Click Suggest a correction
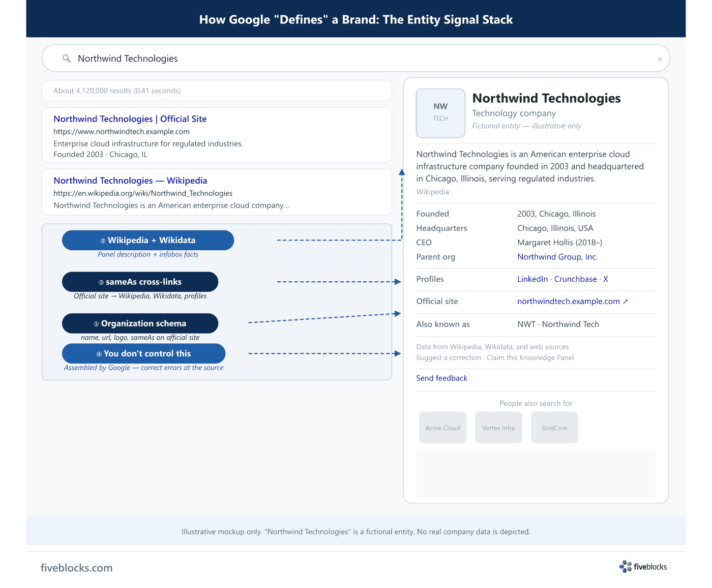This screenshot has width=712, height=588. (449, 358)
